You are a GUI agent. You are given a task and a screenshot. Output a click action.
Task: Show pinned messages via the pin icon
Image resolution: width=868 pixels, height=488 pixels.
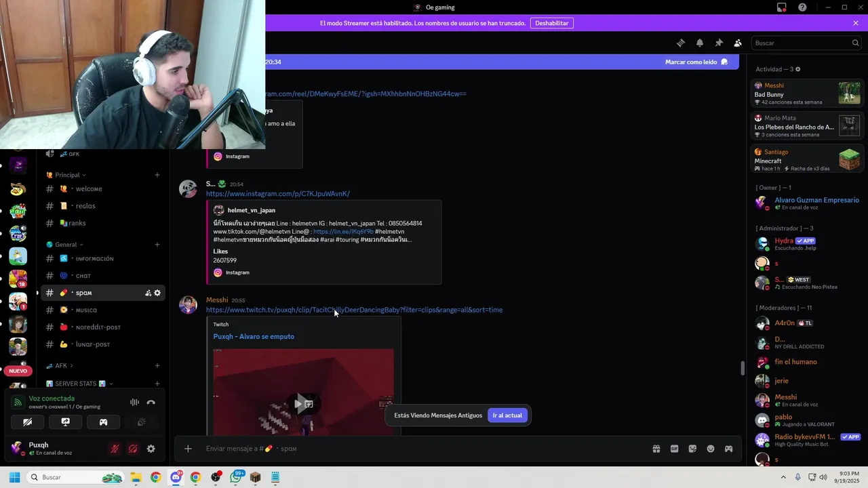tap(719, 43)
